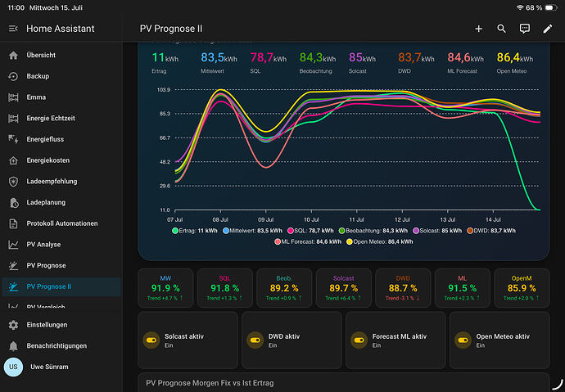Image resolution: width=565 pixels, height=392 pixels.
Task: Edit dashboard with pencil icon
Action: 548,29
